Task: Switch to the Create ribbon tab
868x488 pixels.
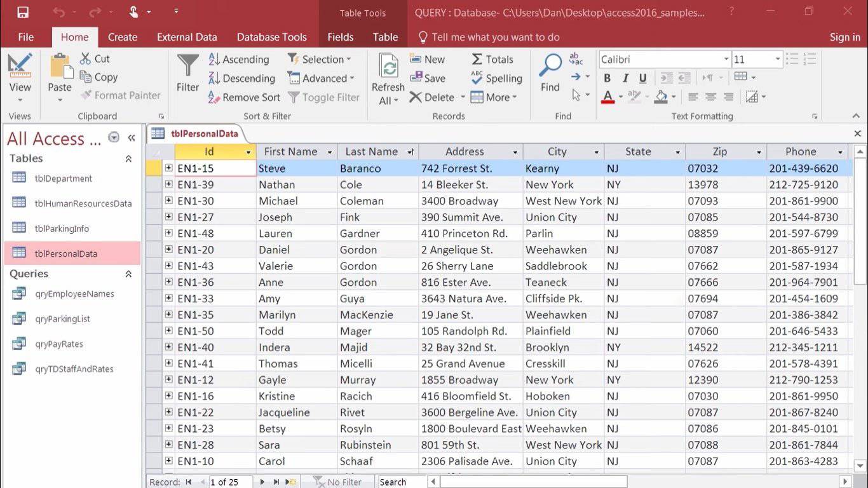Action: [x=123, y=37]
